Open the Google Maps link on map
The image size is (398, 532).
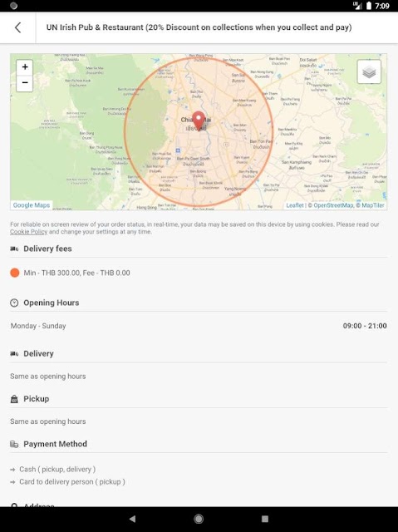[x=32, y=205]
